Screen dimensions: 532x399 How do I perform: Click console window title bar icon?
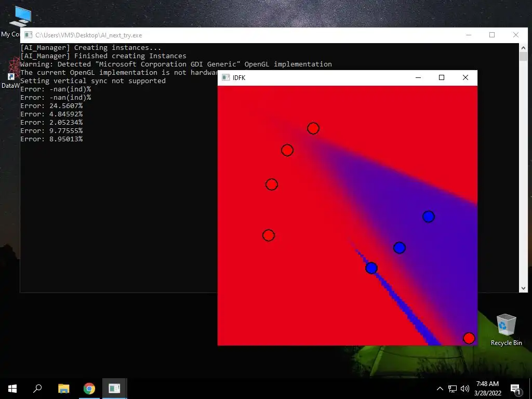point(29,35)
